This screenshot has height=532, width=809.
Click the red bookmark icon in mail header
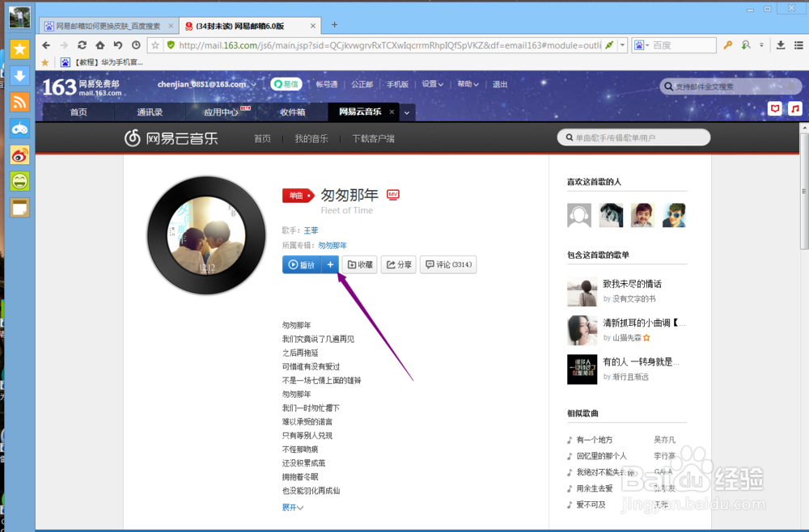click(774, 108)
